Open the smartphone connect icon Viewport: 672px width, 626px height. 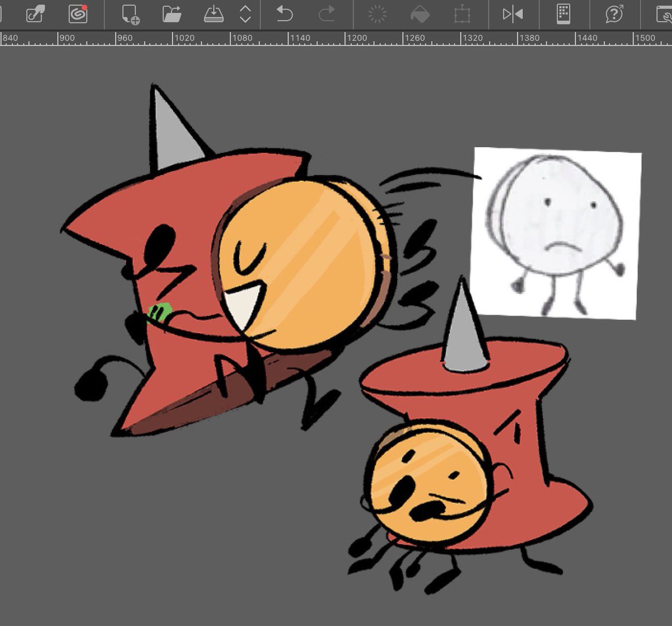[x=563, y=14]
